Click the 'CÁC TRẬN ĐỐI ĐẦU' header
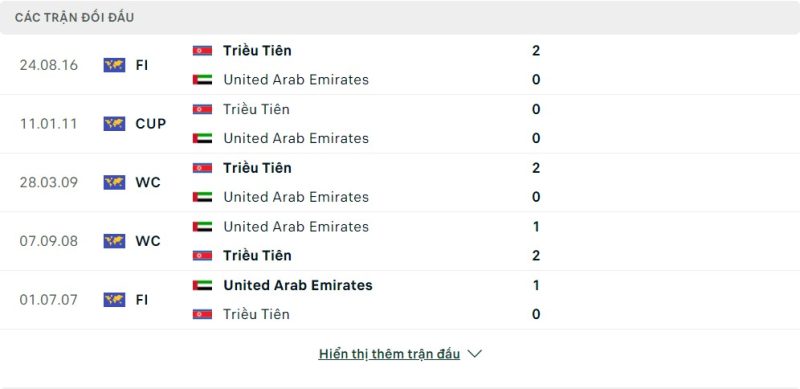Screen dimensions: 800x389 pos(74,18)
